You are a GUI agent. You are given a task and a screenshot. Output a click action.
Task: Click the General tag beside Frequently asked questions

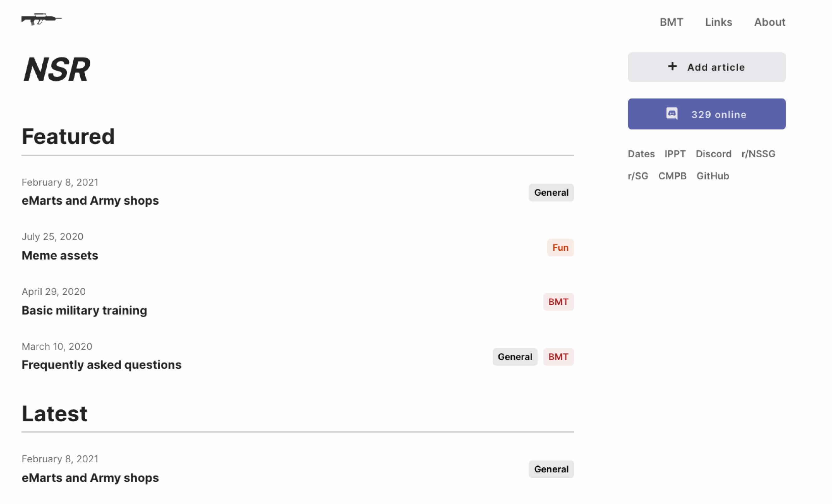[x=515, y=357]
